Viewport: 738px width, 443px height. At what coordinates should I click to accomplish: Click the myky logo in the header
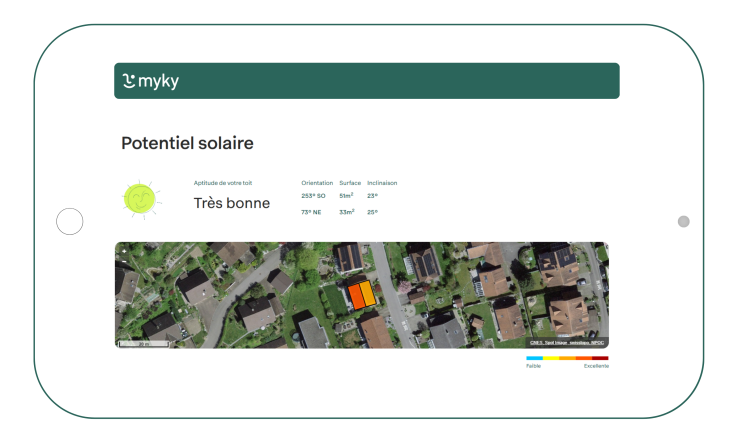[x=151, y=81]
